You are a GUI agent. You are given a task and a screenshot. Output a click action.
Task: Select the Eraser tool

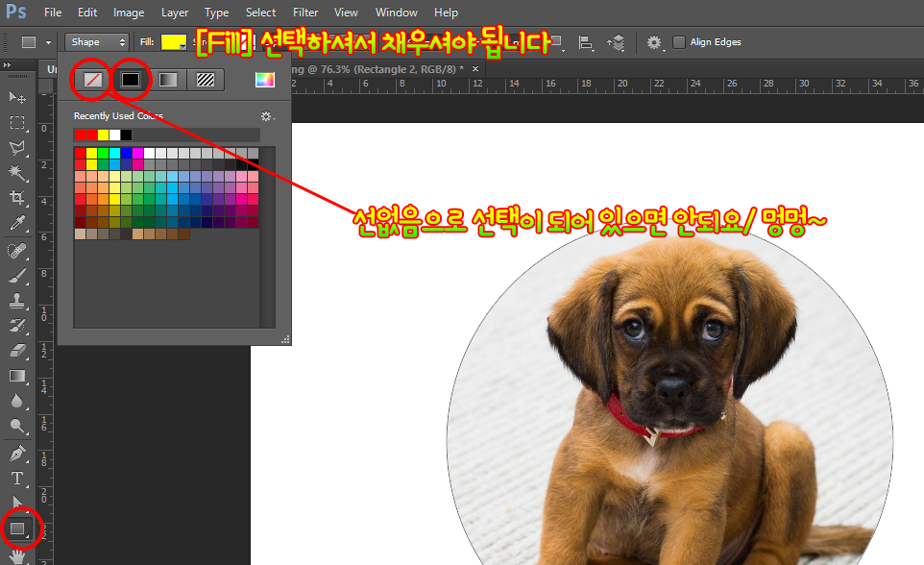(17, 351)
